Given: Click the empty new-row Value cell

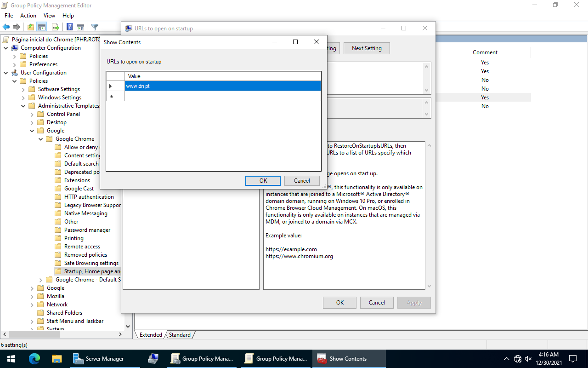Looking at the screenshot, I should (222, 96).
